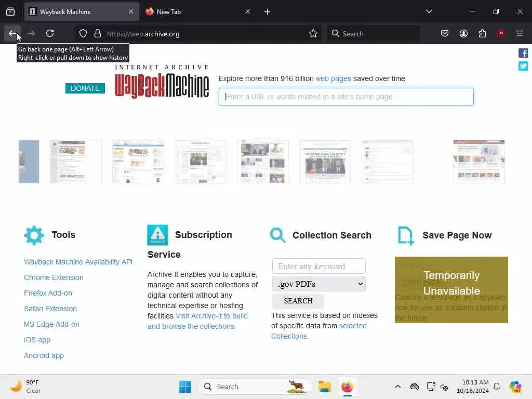532x399 pixels.
Task: Open the Safari Extension link
Action: click(50, 309)
